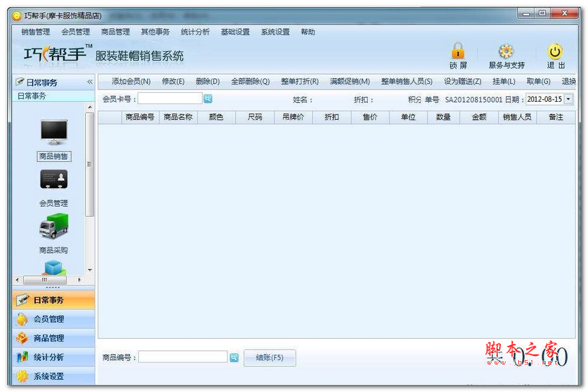Click the magnifier icon beside 商品编号
588x392 pixels.
pyautogui.click(x=234, y=357)
